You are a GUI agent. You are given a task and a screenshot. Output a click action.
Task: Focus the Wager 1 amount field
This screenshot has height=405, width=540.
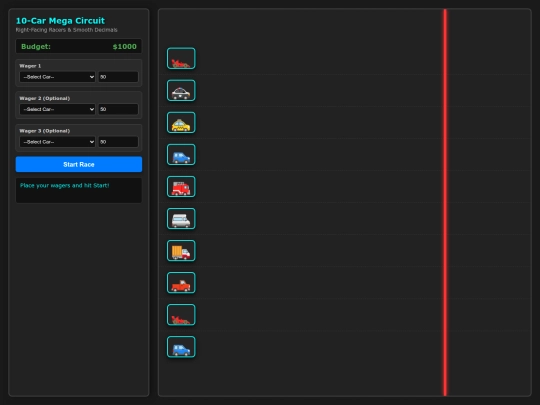click(x=118, y=77)
